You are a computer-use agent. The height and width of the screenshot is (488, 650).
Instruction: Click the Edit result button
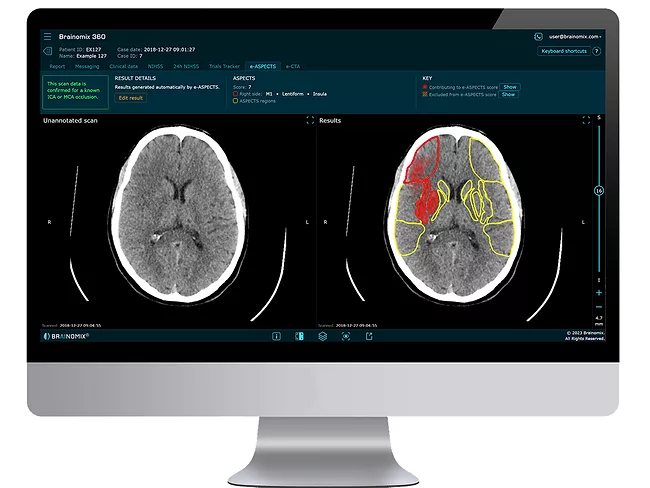[x=131, y=98]
